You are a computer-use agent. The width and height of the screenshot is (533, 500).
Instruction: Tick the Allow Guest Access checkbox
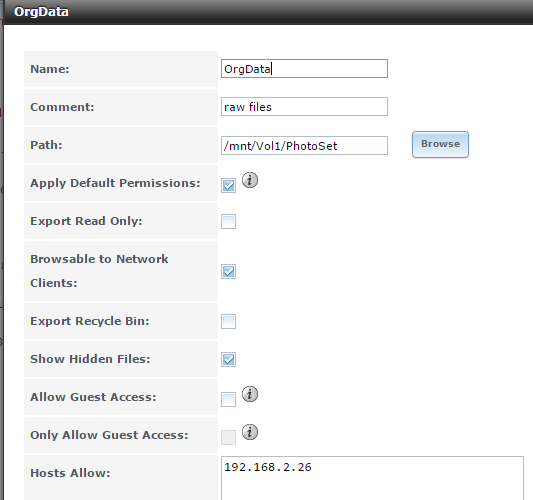228,399
